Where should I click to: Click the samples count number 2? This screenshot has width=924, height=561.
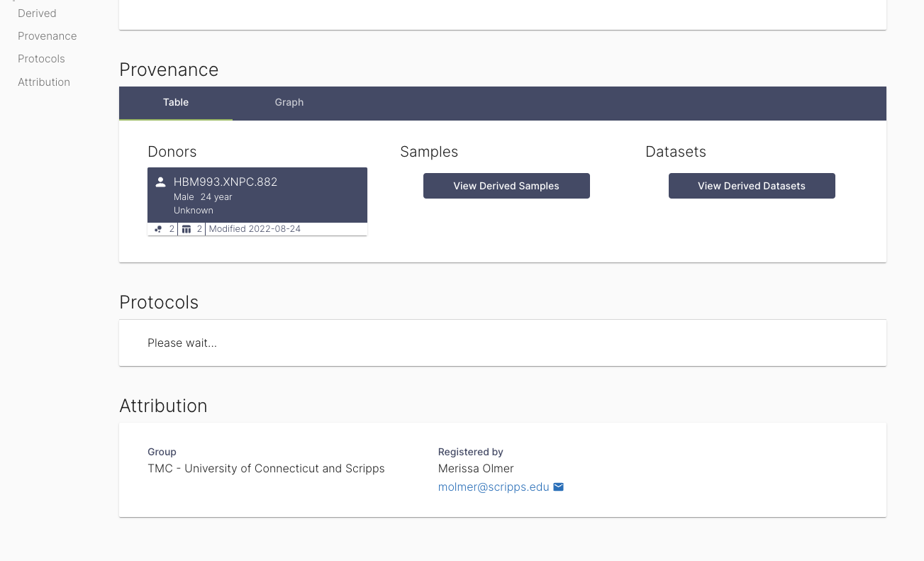click(172, 228)
